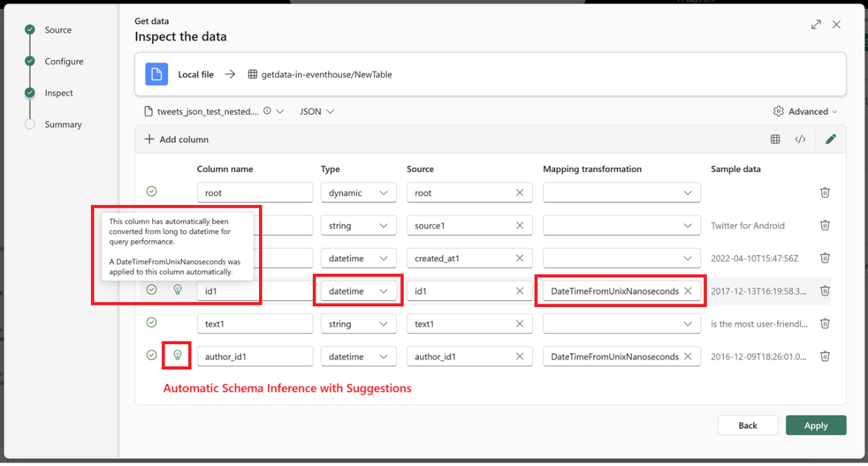Image resolution: width=868 pixels, height=466 pixels.
Task: Delete the root column row
Action: [x=825, y=193]
